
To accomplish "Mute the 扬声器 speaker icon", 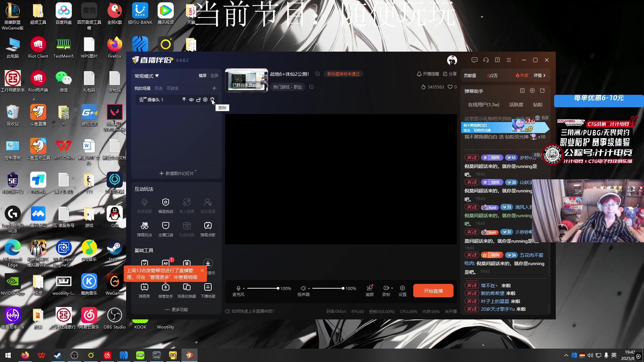I will click(x=303, y=288).
